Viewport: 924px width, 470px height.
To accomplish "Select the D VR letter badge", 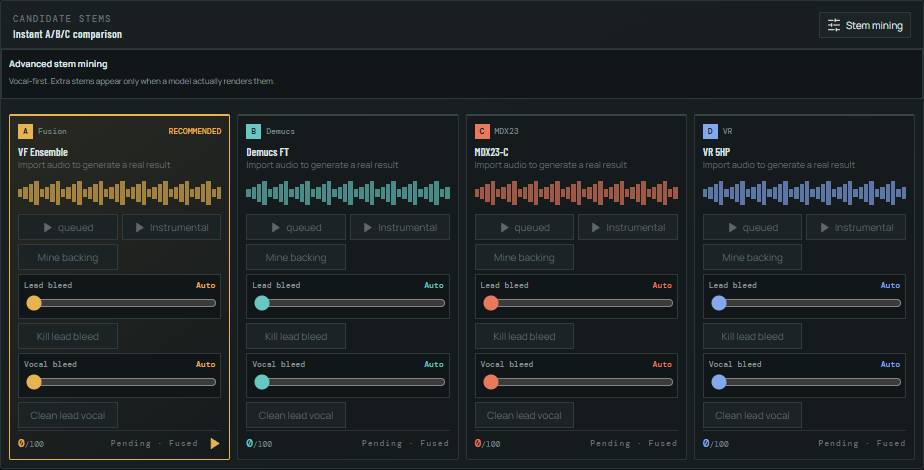I will 710,131.
